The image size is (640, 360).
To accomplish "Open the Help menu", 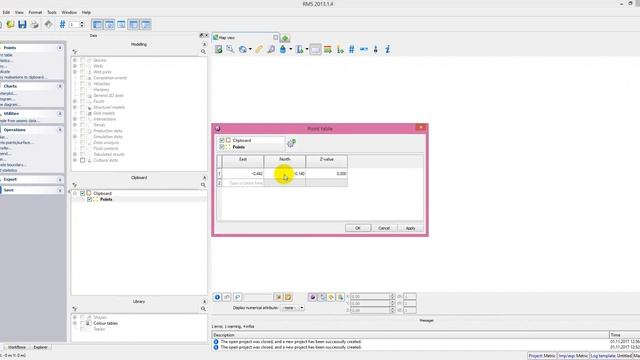I will point(86,13).
